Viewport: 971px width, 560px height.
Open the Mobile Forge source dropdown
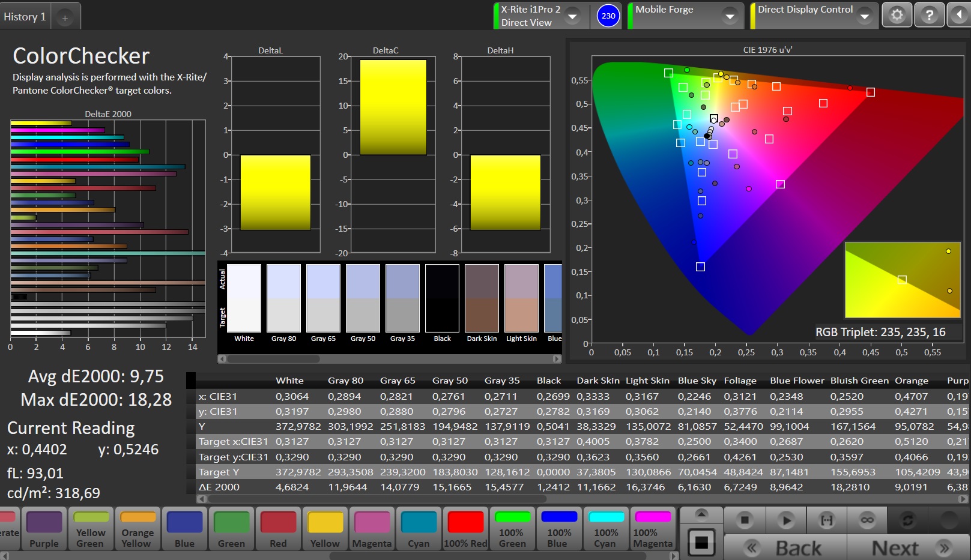[730, 16]
